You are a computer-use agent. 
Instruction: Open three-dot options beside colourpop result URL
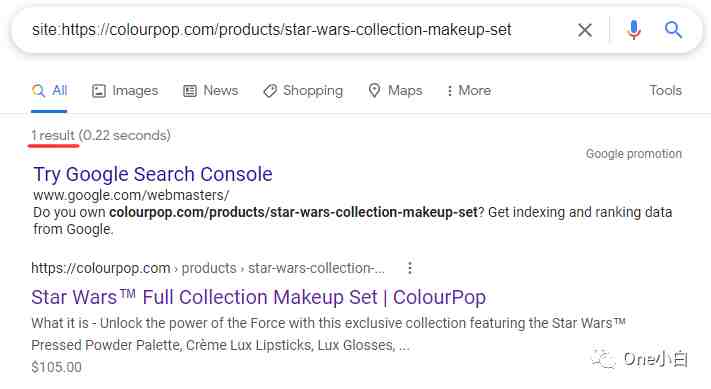tap(410, 268)
